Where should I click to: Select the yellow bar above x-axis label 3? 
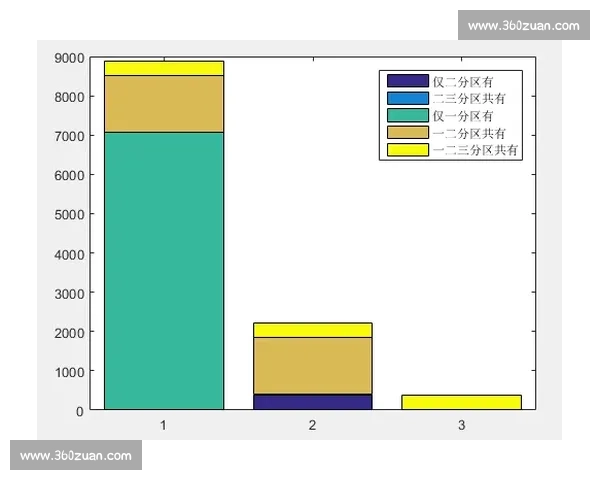point(461,402)
